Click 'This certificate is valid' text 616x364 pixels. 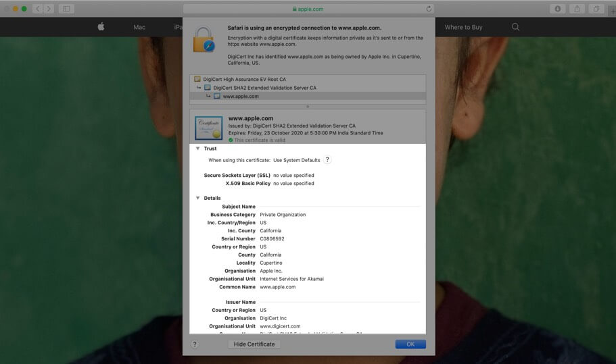[259, 140]
